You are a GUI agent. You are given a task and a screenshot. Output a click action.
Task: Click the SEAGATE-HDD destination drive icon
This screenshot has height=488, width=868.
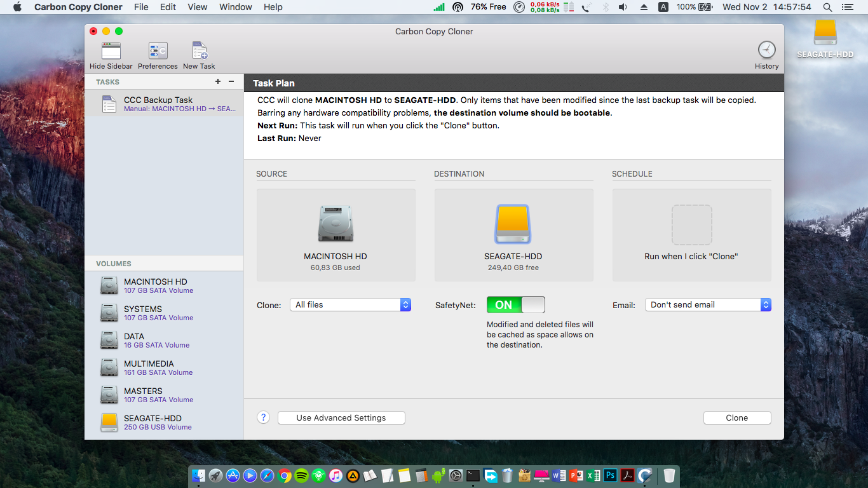coord(512,224)
